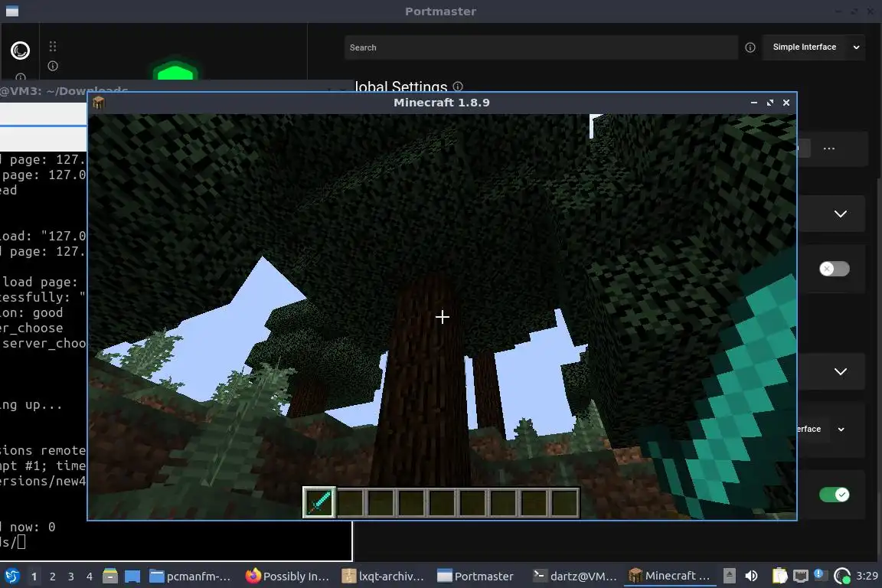Image resolution: width=882 pixels, height=588 pixels.
Task: Click the info icon beside the Search field
Action: click(750, 47)
